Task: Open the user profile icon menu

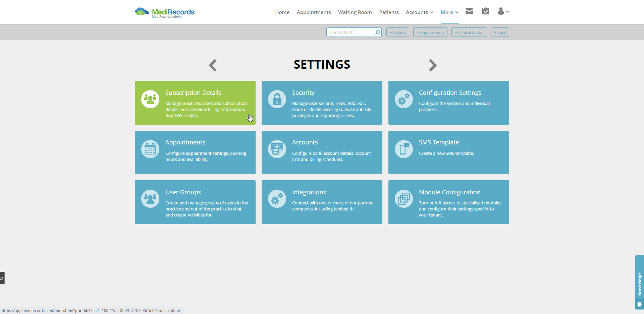Action: pos(503,11)
